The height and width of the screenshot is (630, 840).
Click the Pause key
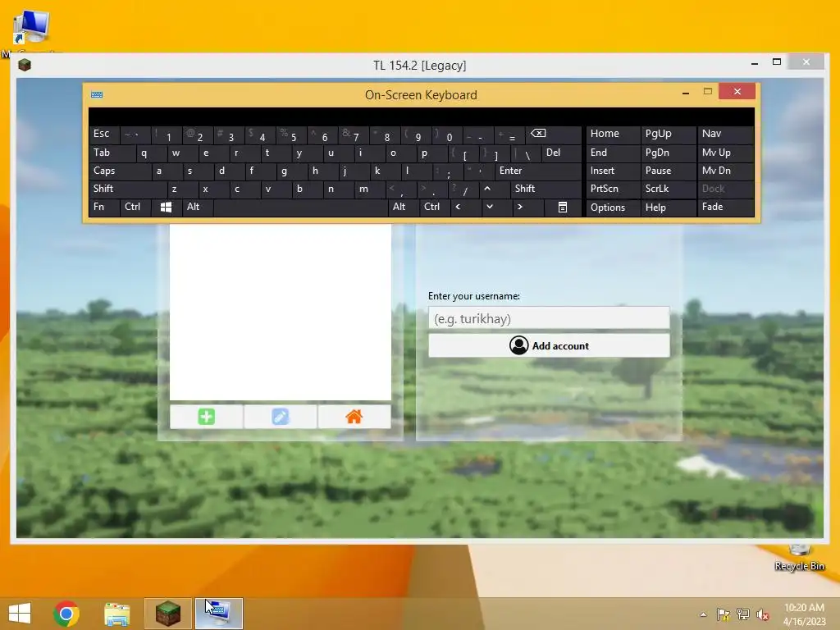[x=668, y=171]
